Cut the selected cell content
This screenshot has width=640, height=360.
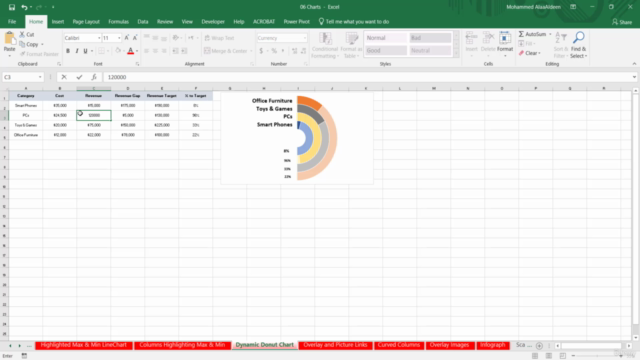click(27, 35)
